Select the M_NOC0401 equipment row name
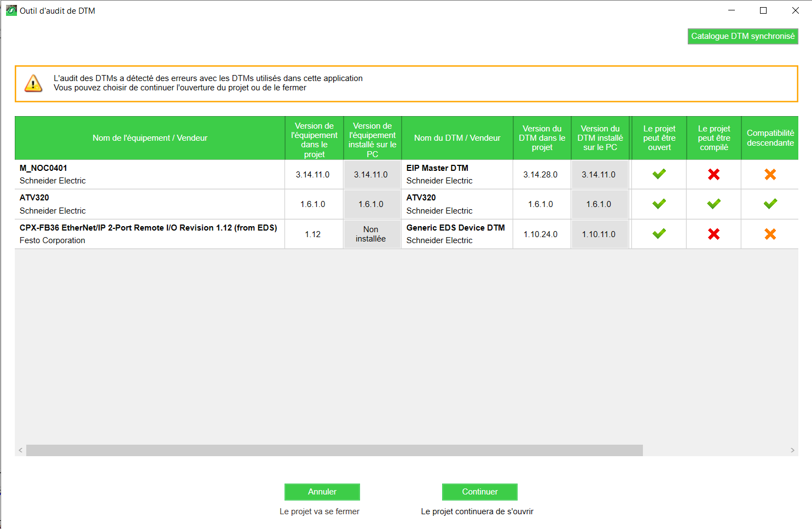This screenshot has width=812, height=529. tap(43, 168)
